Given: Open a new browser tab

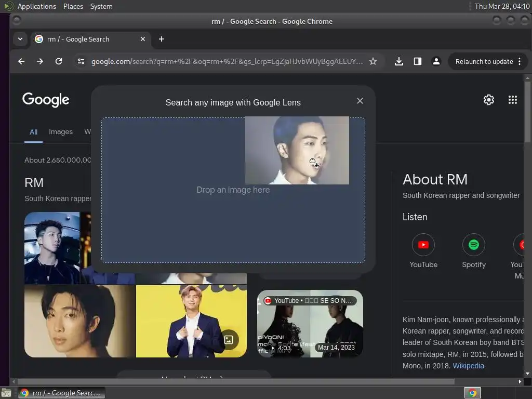Looking at the screenshot, I should tap(162, 39).
